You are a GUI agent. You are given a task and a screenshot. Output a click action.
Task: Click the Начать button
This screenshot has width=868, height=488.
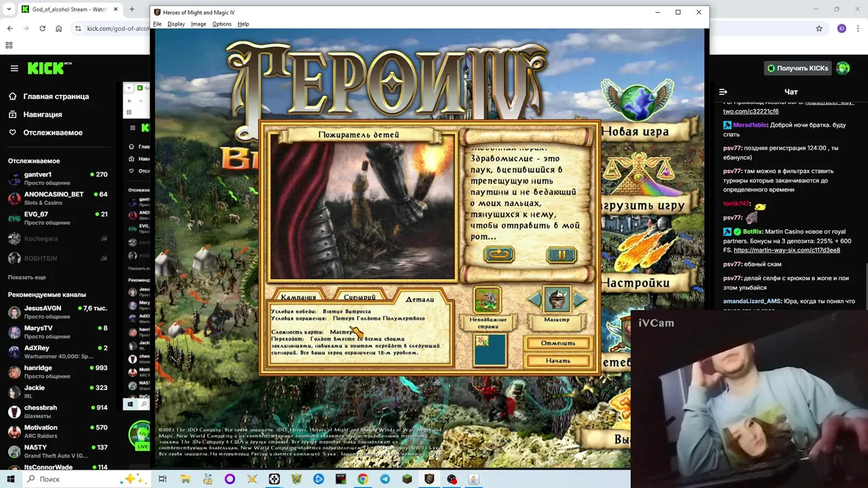(x=558, y=361)
